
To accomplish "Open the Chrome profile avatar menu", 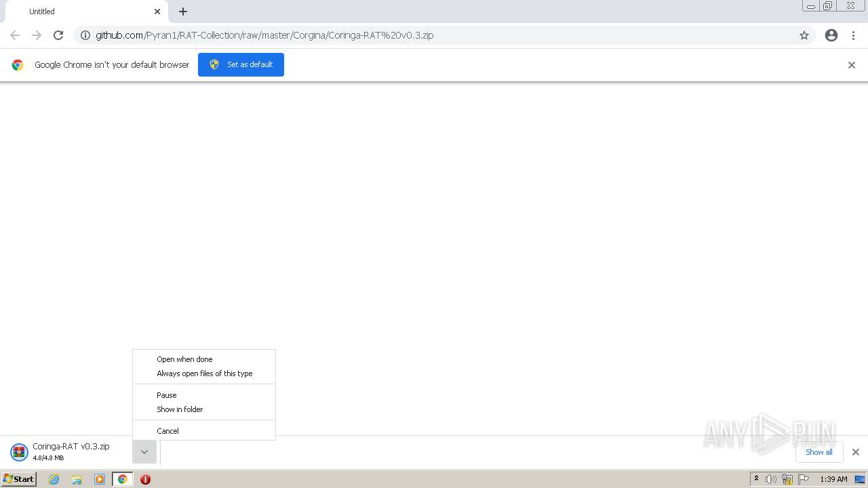I will (x=831, y=35).
